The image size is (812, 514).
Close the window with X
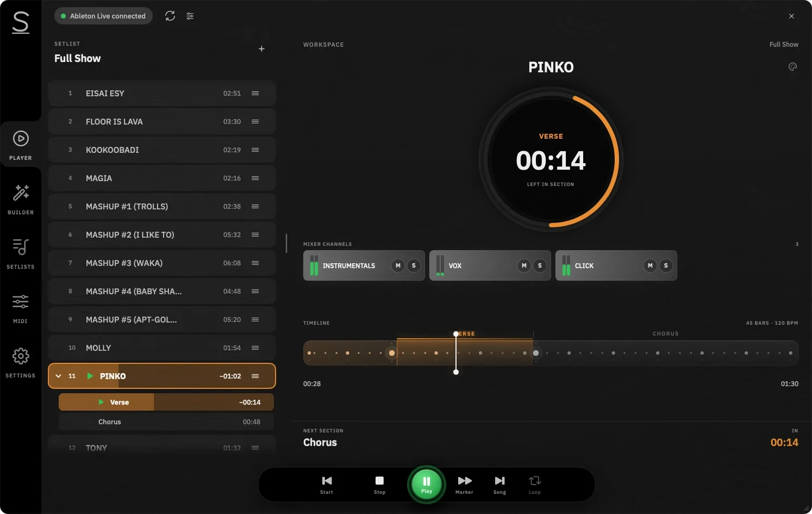click(x=791, y=16)
